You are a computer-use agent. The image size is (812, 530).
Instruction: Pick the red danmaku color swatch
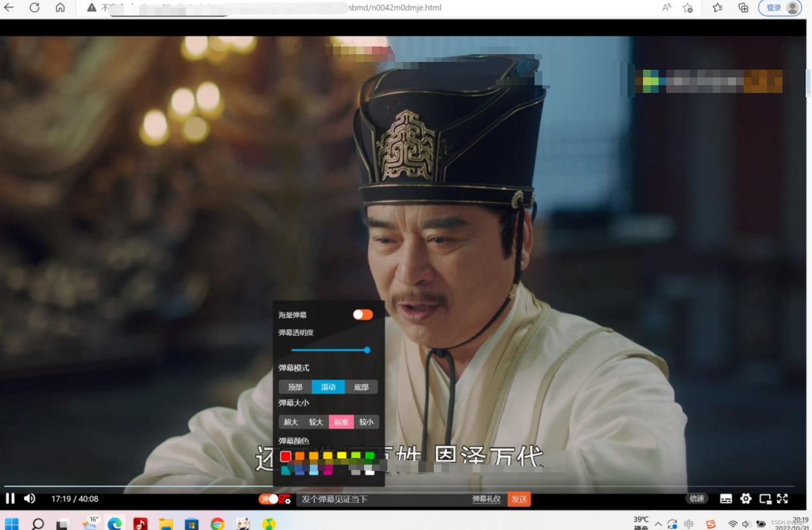(286, 456)
